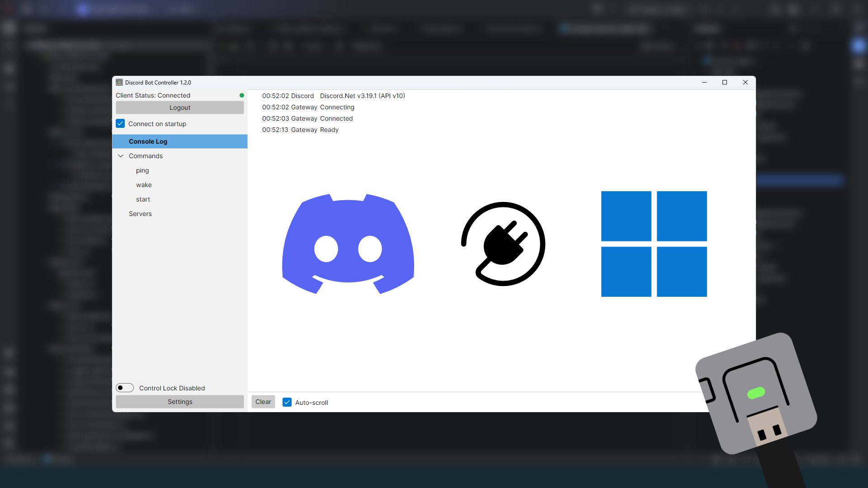Open the Settings button
868x488 pixels.
click(179, 402)
